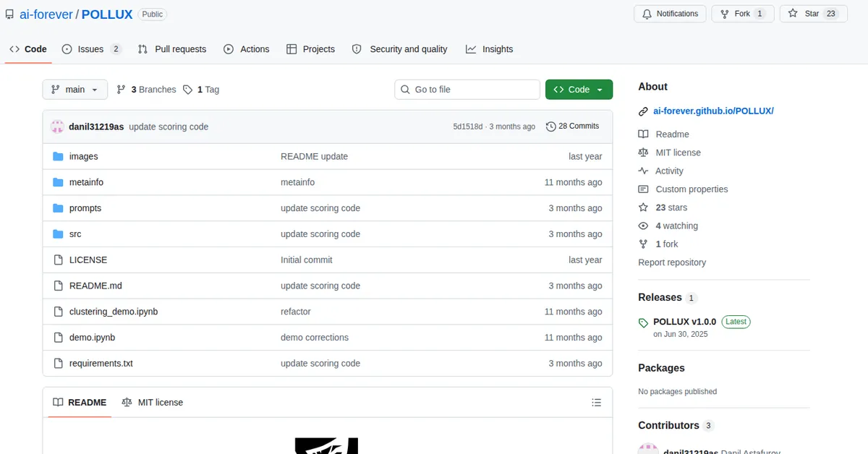The width and height of the screenshot is (868, 454).
Task: Click the Notifications bell button
Action: (670, 14)
